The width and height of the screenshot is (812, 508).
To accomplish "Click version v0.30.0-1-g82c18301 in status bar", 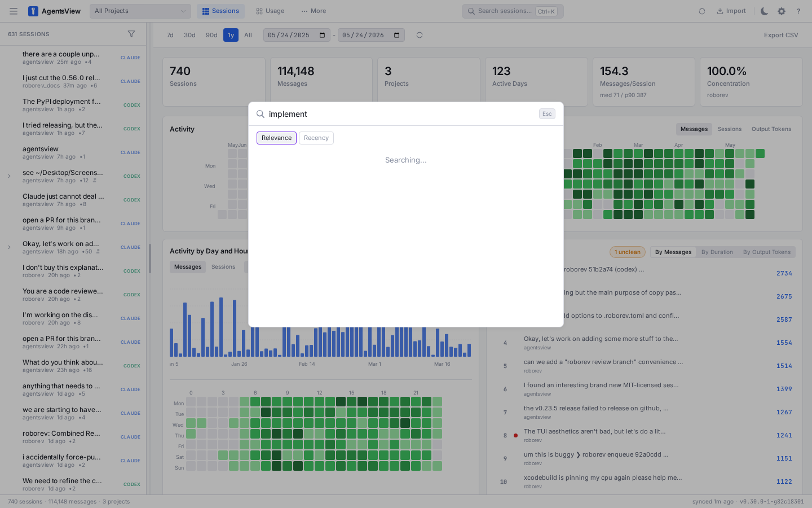I will (x=772, y=502).
